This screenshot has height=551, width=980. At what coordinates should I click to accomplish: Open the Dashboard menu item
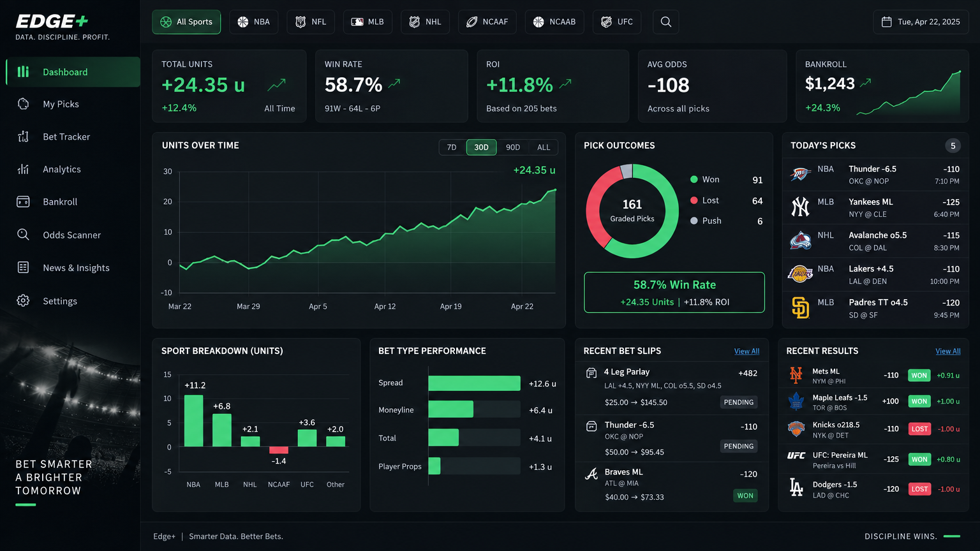(73, 71)
